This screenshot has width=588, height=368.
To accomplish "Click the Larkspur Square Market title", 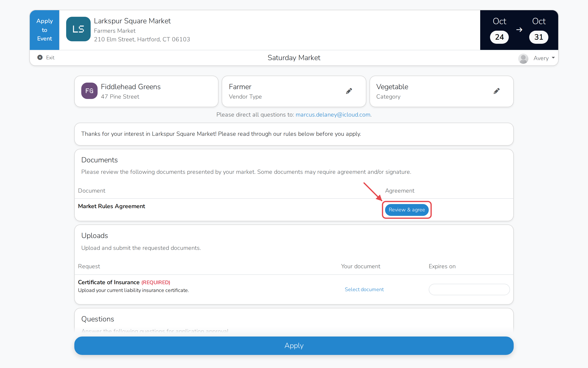I will click(132, 21).
